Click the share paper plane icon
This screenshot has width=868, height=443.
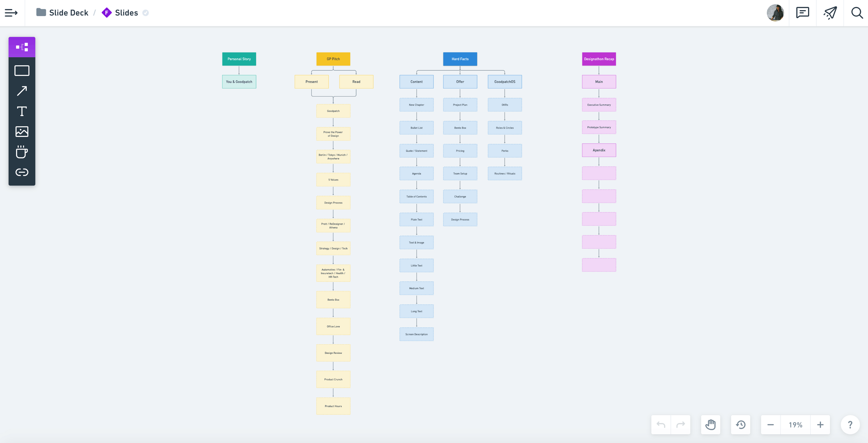[830, 13]
